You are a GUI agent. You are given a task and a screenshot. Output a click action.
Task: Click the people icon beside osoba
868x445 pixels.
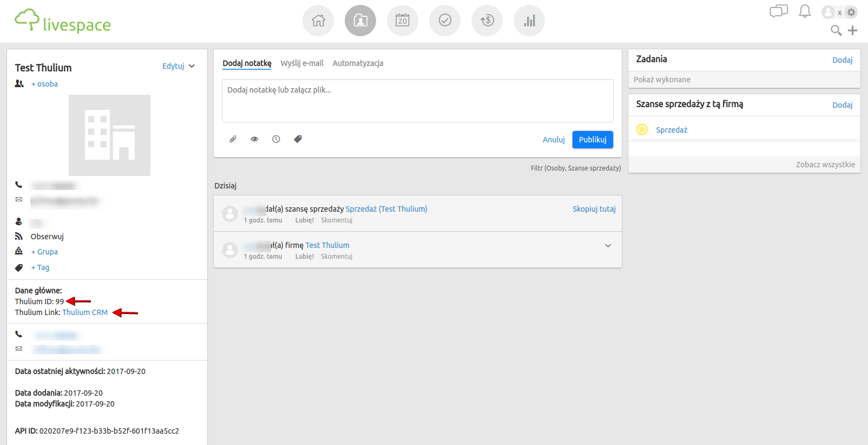19,83
